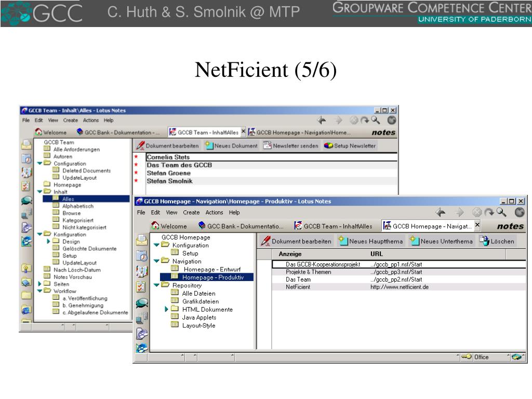Click Dokument bearbeiten in GCCB Homepage window
Viewport: 532px width, 399px height.
[296, 241]
